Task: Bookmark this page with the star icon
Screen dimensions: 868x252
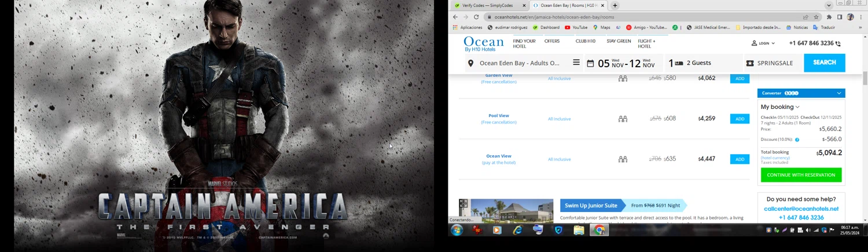Action: (816, 17)
